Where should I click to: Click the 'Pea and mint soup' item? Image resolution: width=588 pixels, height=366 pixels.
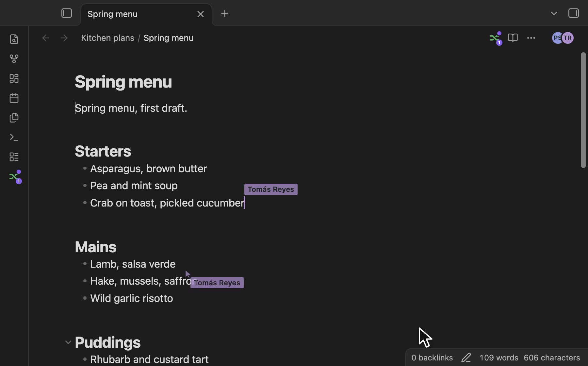pyautogui.click(x=134, y=186)
